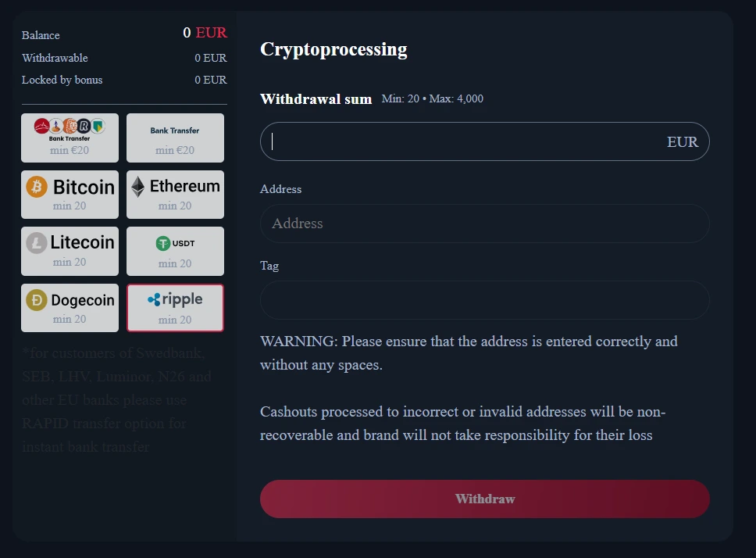Select the Ripple payment method
This screenshot has width=756, height=558.
[x=175, y=307]
